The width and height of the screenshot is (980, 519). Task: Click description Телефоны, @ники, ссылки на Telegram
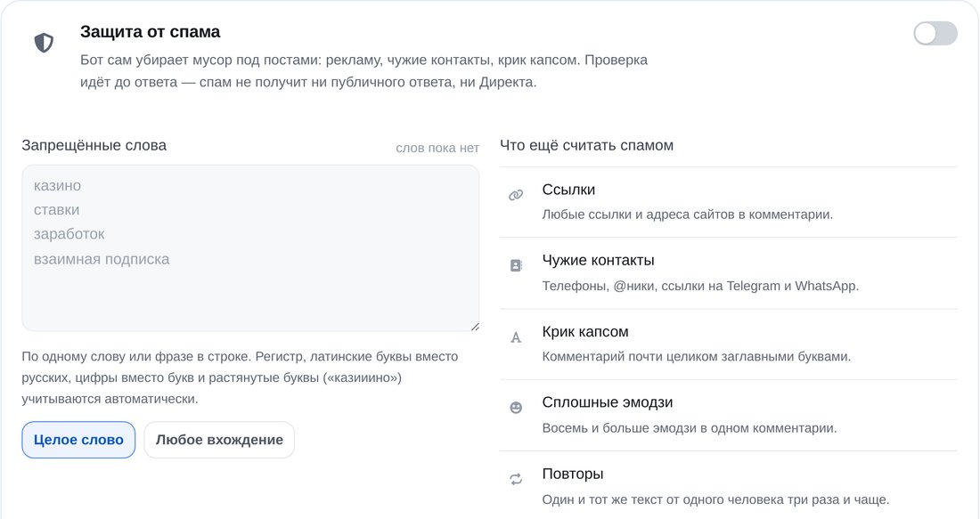click(x=700, y=286)
